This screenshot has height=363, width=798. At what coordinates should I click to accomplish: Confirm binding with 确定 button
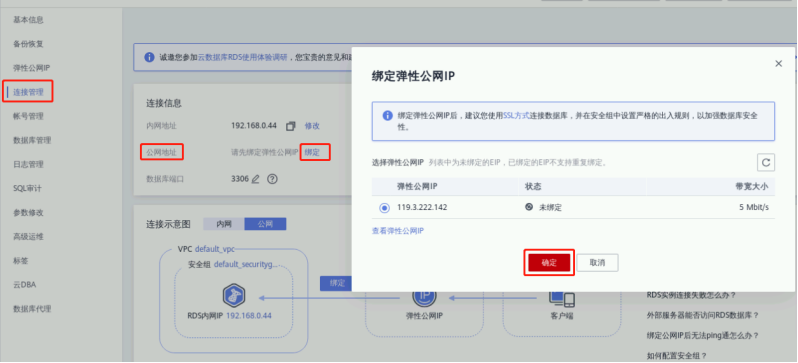[x=549, y=263]
